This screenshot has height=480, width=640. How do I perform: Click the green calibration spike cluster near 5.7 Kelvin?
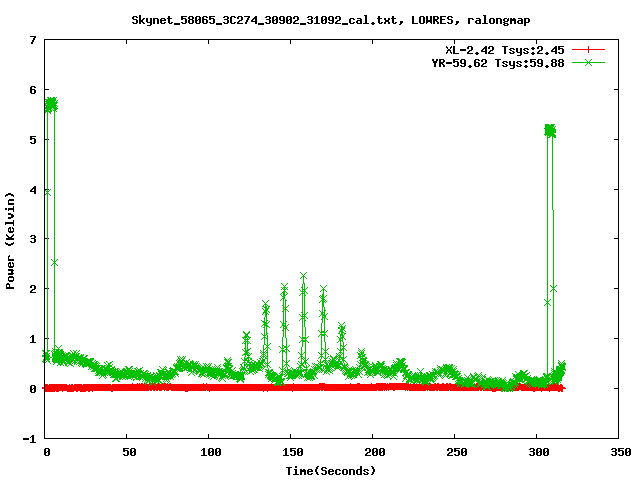pyautogui.click(x=51, y=104)
